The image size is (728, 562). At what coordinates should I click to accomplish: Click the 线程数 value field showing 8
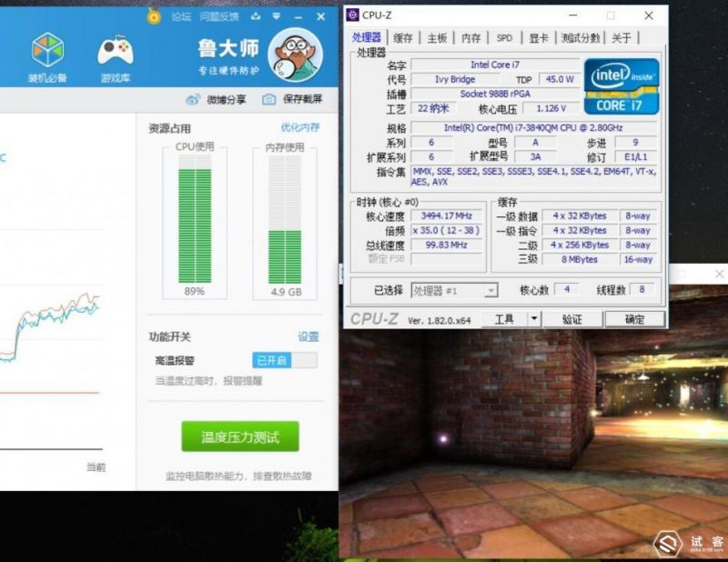click(642, 289)
